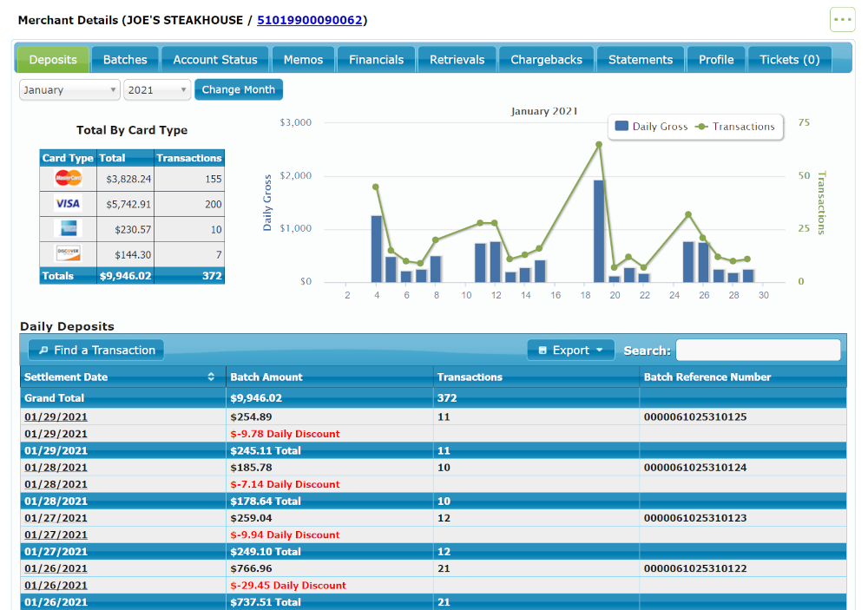Open the 01/27/2021 link beside $-9.94 discount
868x610 pixels.
point(56,535)
